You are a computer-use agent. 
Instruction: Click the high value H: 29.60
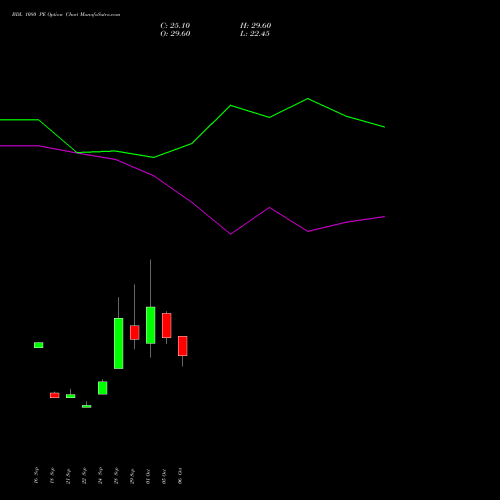(x=255, y=26)
